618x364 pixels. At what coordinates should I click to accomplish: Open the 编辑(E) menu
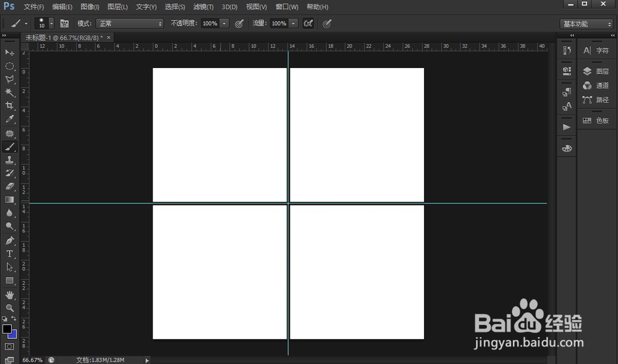(x=62, y=7)
